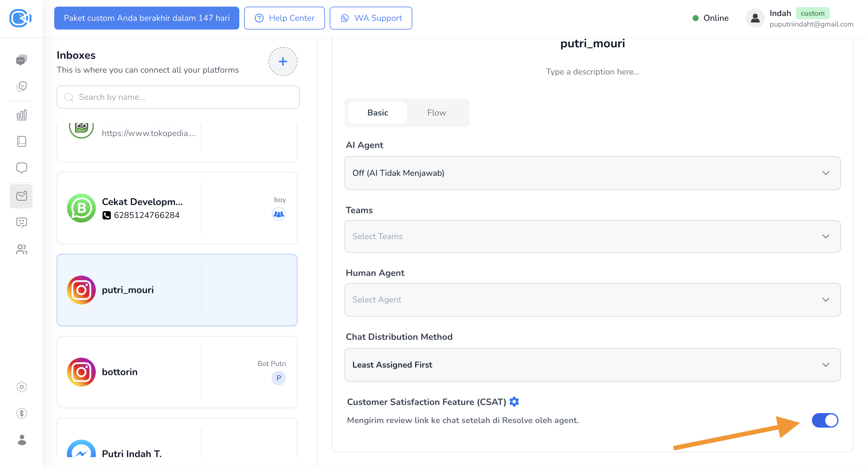Select the Basic tab
Image resolution: width=868 pixels, height=468 pixels.
pyautogui.click(x=377, y=112)
